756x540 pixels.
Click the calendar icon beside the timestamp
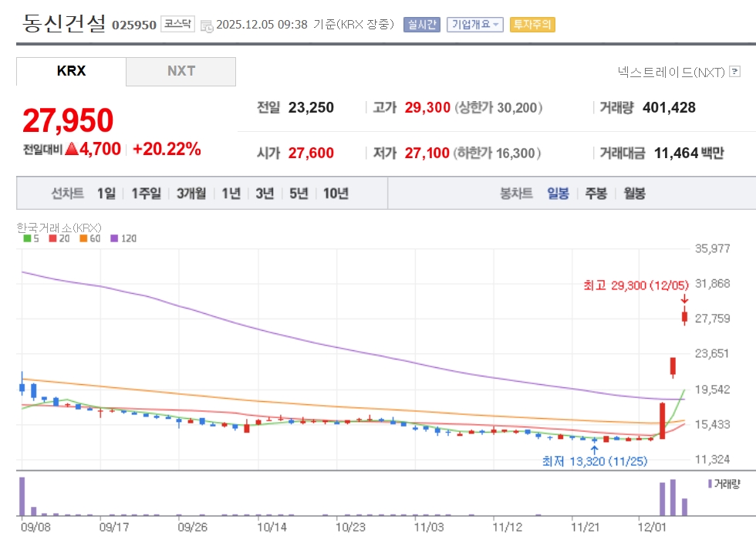click(x=206, y=25)
